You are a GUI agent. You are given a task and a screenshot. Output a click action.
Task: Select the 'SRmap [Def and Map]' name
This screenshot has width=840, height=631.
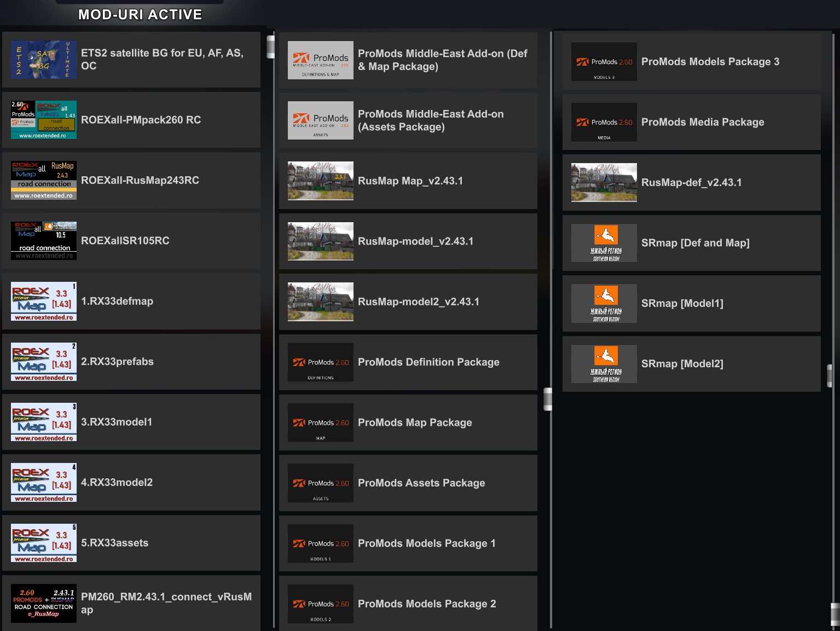(696, 243)
